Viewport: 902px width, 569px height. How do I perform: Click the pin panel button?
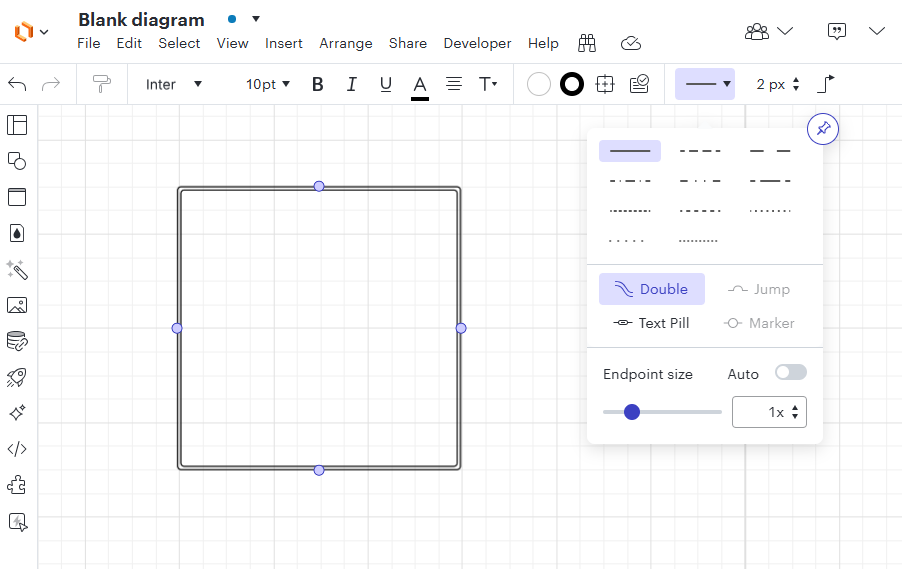[823, 128]
